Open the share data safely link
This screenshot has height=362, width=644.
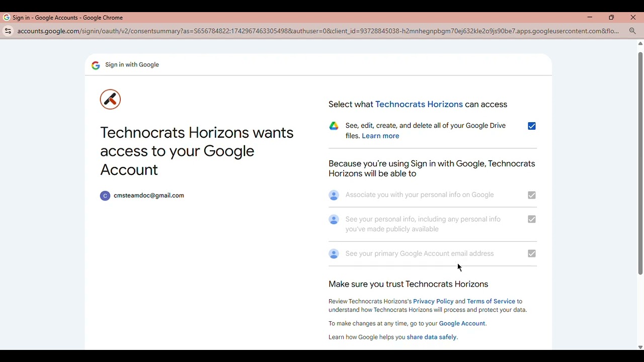click(x=432, y=337)
